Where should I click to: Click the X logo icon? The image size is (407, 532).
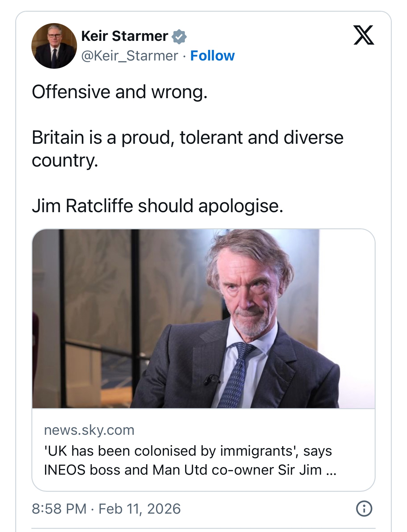(x=364, y=35)
